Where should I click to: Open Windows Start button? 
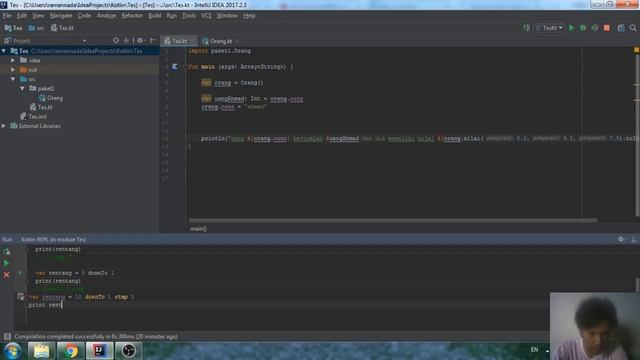pyautogui.click(x=13, y=351)
